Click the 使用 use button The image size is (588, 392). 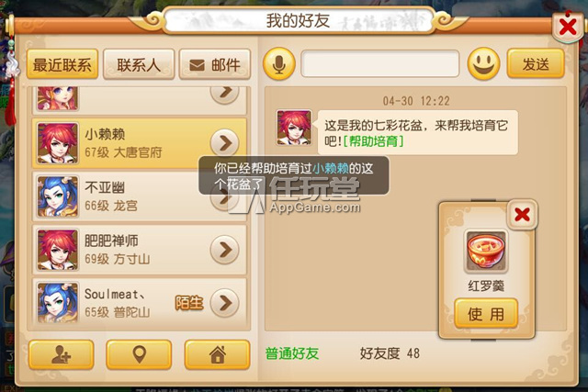486,314
